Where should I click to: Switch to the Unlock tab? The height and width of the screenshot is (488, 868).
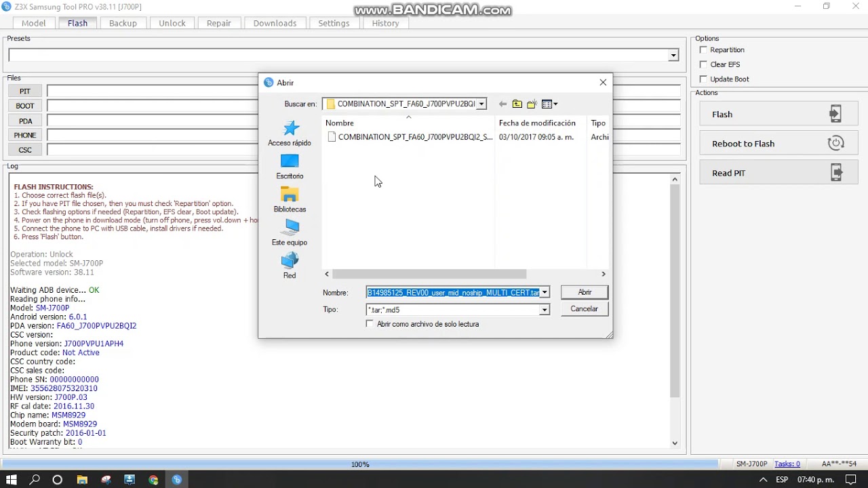(172, 23)
